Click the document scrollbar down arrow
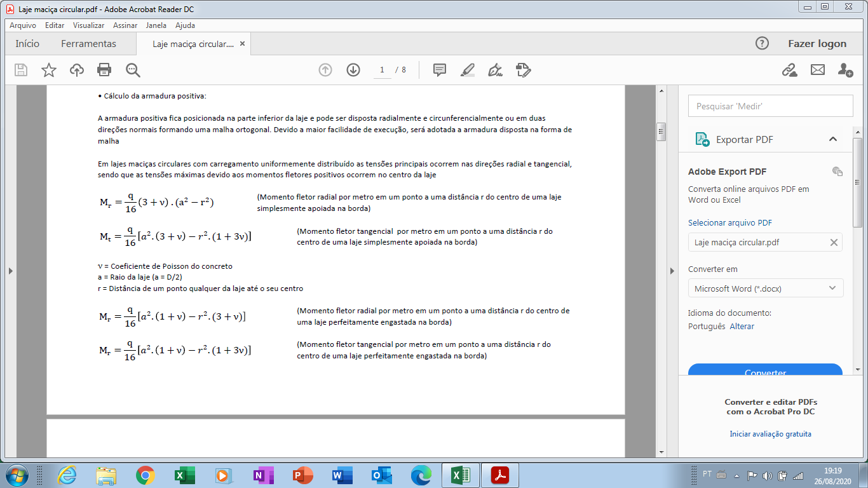 tap(661, 452)
